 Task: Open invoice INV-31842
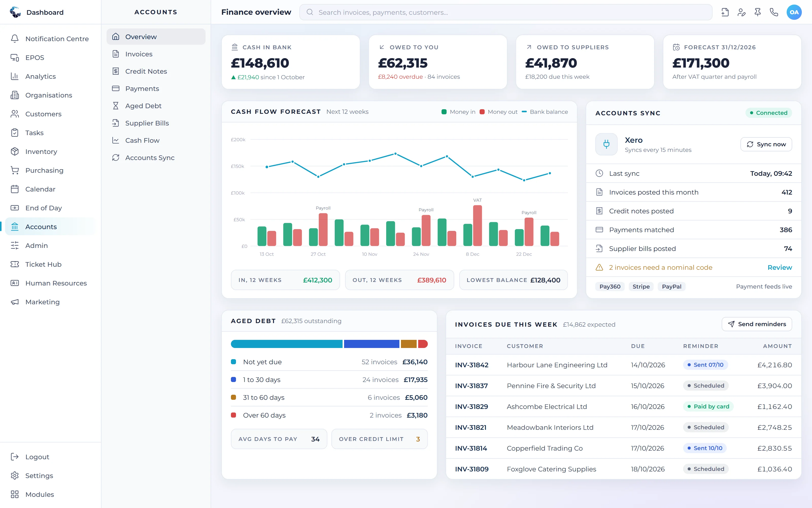click(472, 365)
